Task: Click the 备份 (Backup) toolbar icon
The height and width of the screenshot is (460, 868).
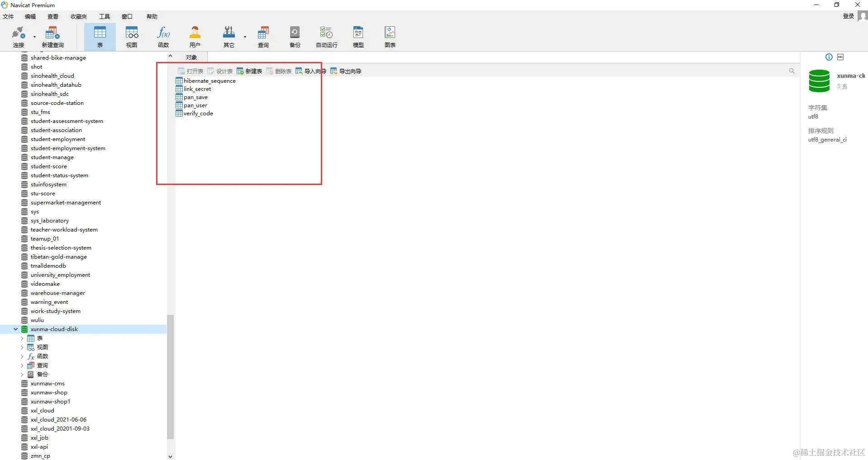Action: [295, 37]
